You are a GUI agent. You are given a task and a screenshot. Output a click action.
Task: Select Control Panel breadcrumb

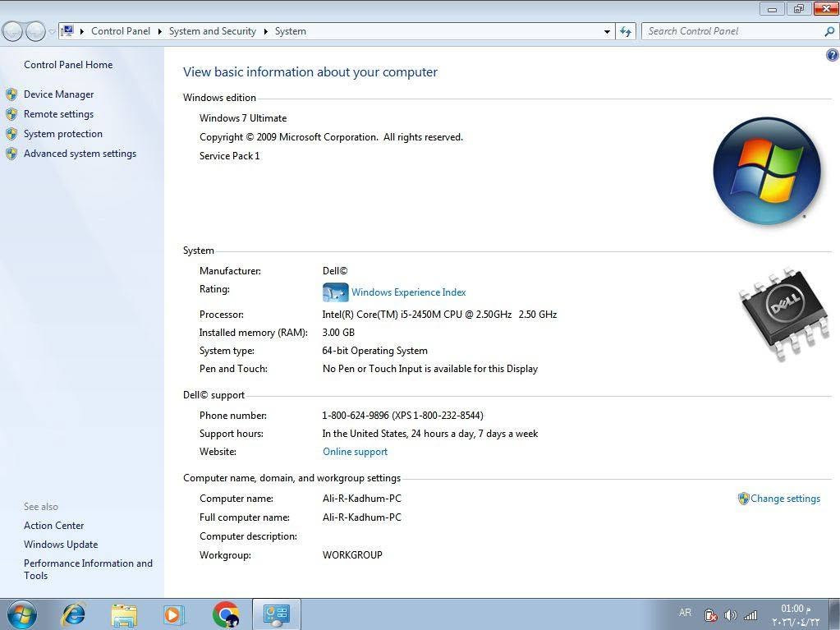121,31
